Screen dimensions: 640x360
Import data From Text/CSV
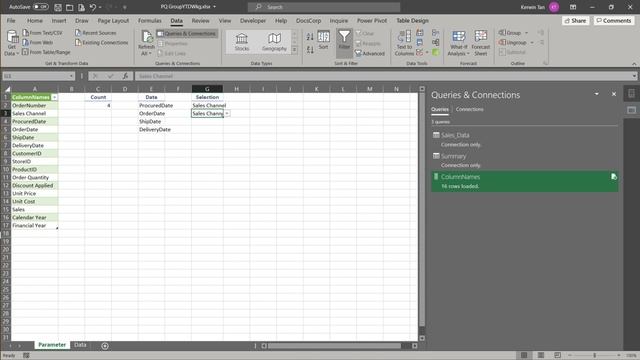click(42, 33)
